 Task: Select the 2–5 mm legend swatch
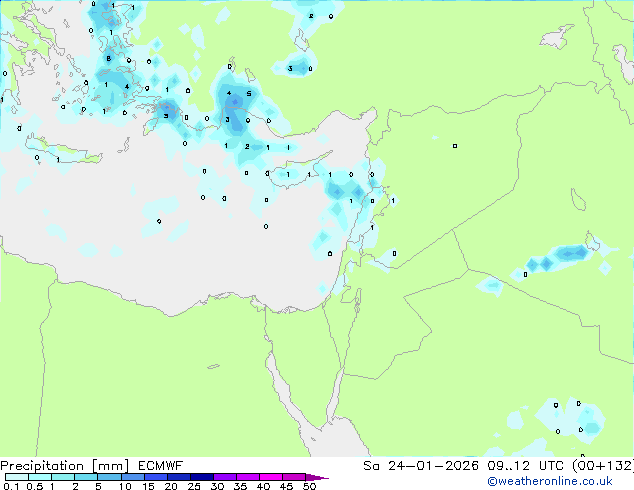pyautogui.click(x=86, y=477)
